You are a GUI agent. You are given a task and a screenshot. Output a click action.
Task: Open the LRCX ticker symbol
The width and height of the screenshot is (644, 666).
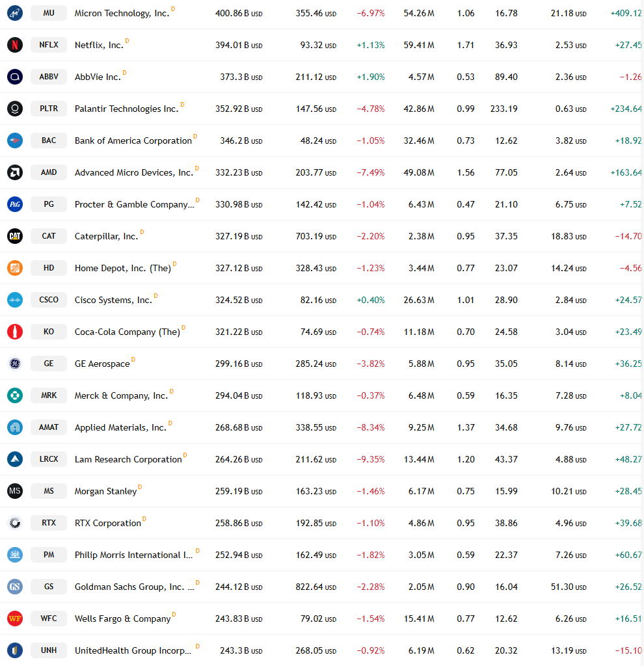click(x=49, y=459)
